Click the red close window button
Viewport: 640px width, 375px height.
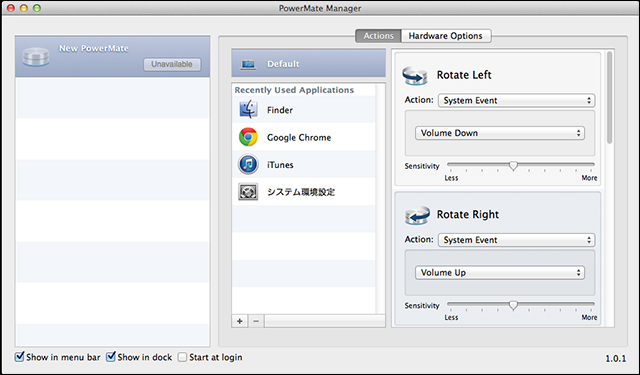point(11,8)
